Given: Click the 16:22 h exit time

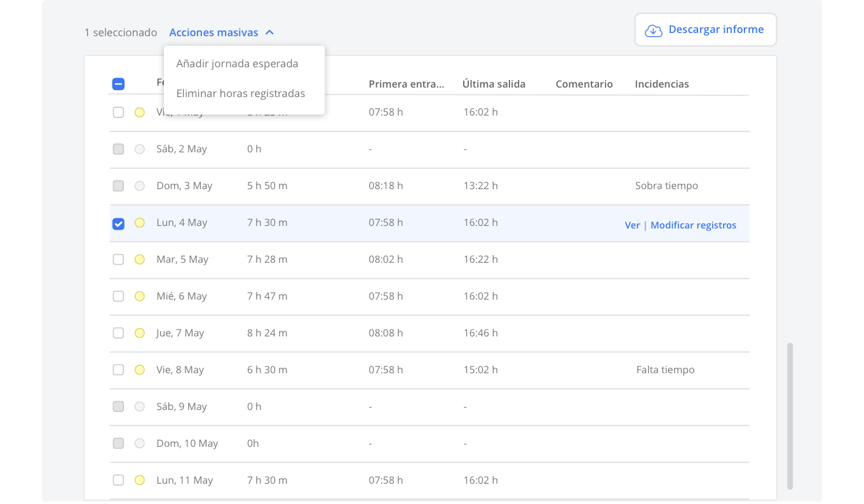Looking at the screenshot, I should pyautogui.click(x=481, y=260).
